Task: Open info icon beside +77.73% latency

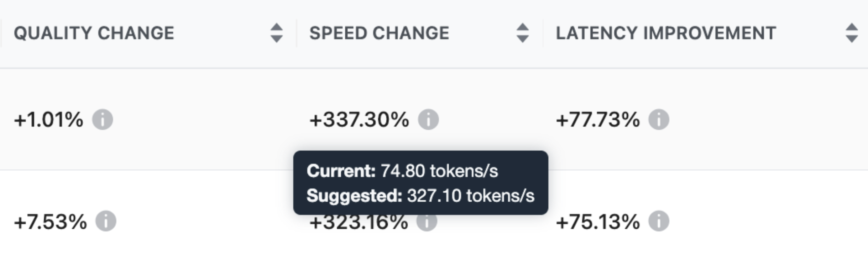Action: (659, 119)
